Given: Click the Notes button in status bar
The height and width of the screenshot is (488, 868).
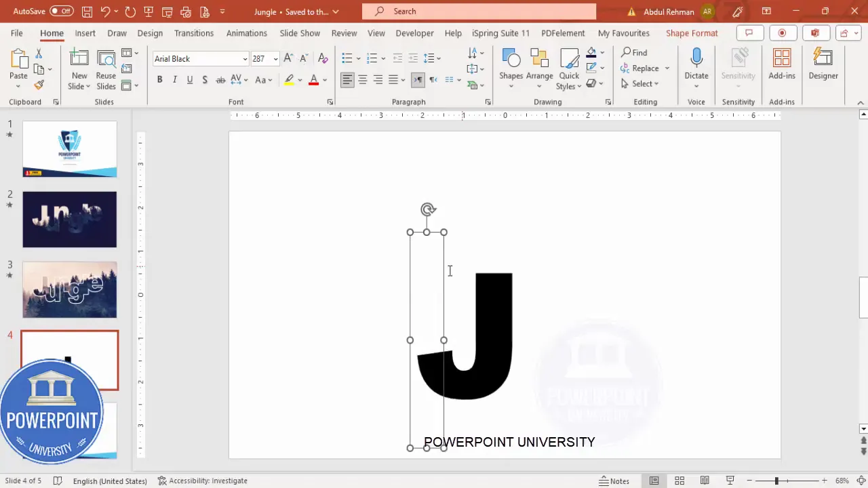Looking at the screenshot, I should click(614, 481).
